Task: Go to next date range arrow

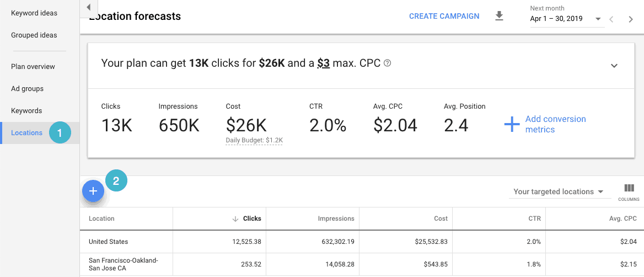Action: (631, 19)
